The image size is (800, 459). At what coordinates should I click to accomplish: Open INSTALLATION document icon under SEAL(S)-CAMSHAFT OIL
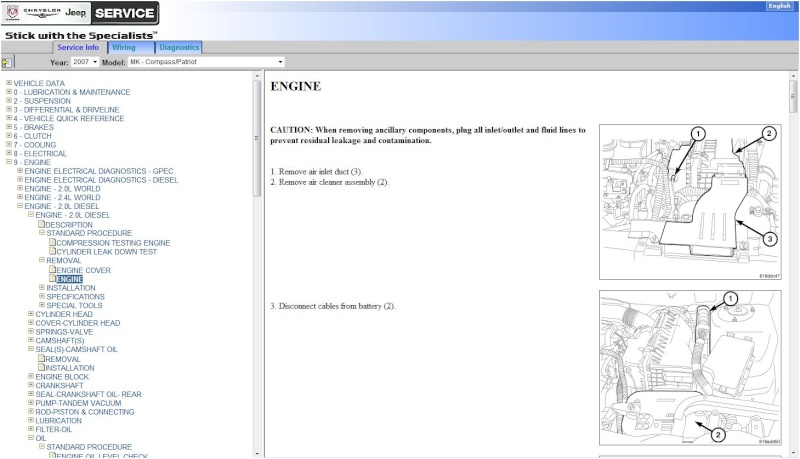click(x=42, y=367)
